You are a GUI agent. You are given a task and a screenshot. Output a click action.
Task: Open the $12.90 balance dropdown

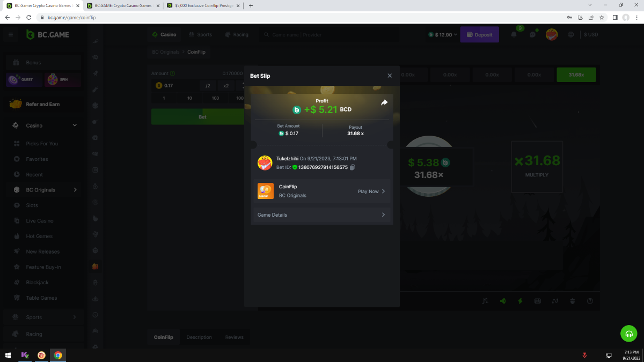[x=443, y=34]
